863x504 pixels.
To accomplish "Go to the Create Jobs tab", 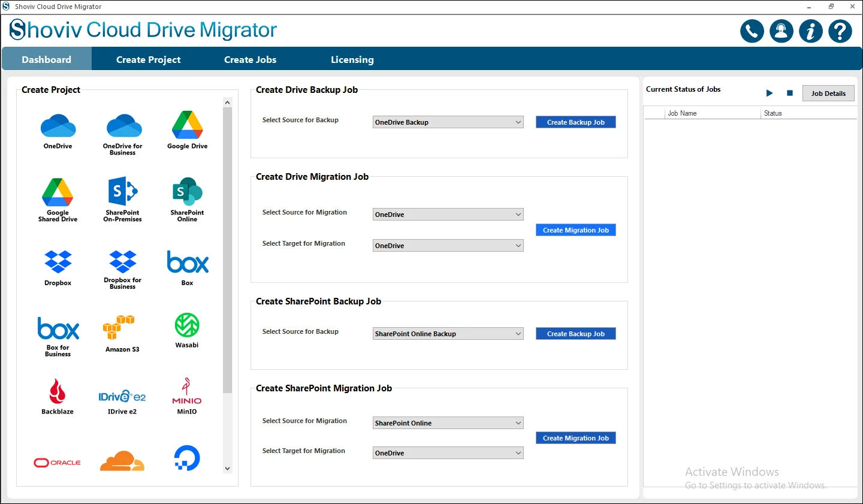I will pyautogui.click(x=251, y=59).
